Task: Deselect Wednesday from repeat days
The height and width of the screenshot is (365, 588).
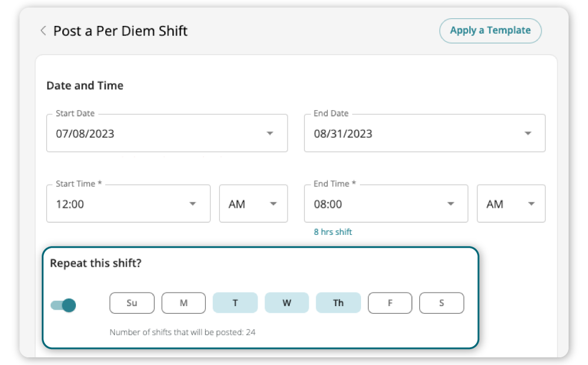Action: point(286,303)
